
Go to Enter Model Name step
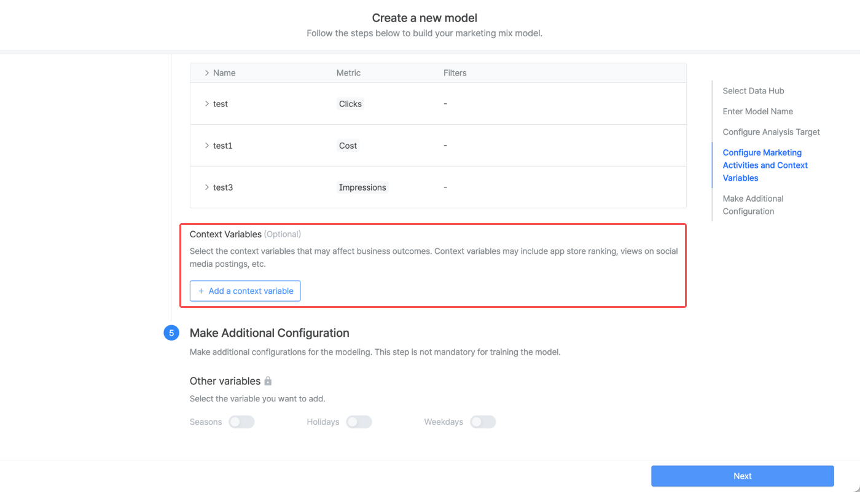tap(757, 111)
